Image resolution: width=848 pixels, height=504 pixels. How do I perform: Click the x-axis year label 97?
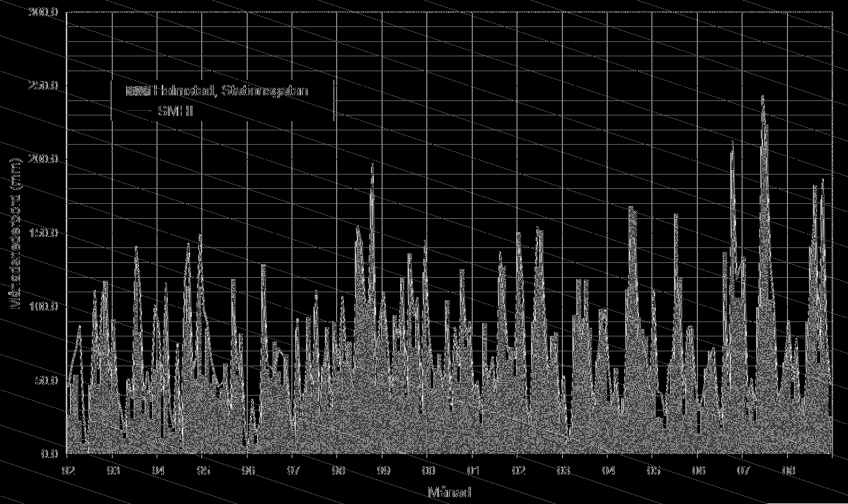tap(292, 471)
